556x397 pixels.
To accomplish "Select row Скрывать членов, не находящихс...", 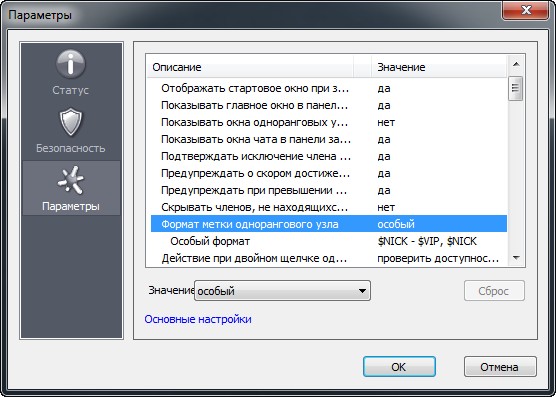I will (329, 207).
